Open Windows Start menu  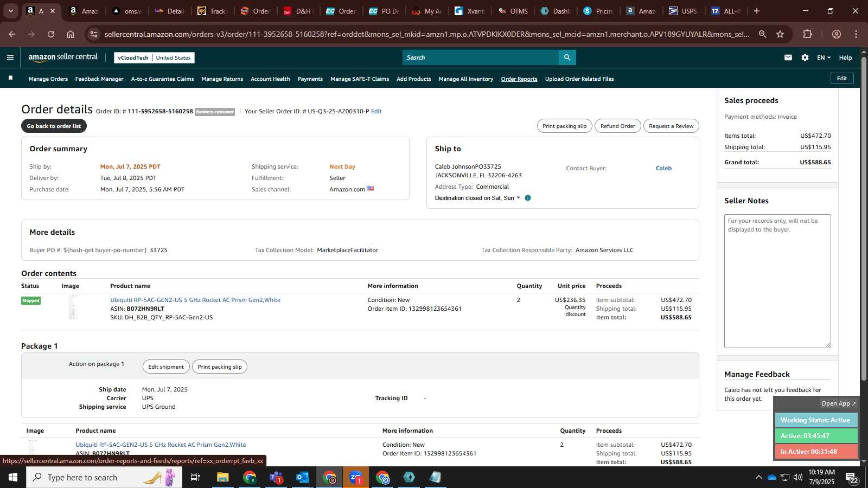point(13,477)
